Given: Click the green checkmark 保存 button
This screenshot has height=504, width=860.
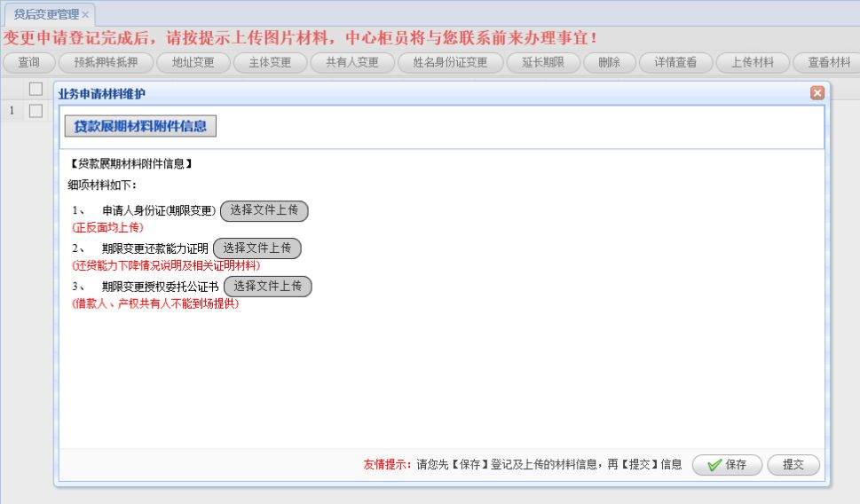Looking at the screenshot, I should [727, 464].
